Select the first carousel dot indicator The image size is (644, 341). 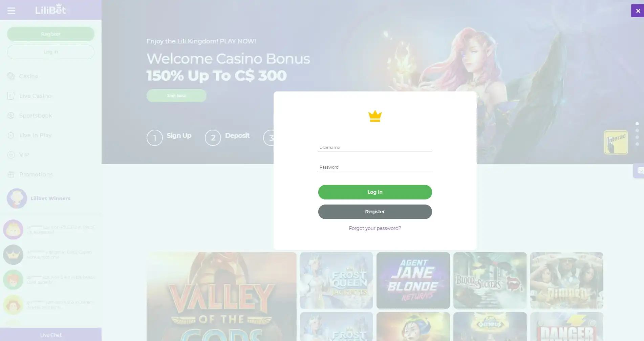(637, 124)
